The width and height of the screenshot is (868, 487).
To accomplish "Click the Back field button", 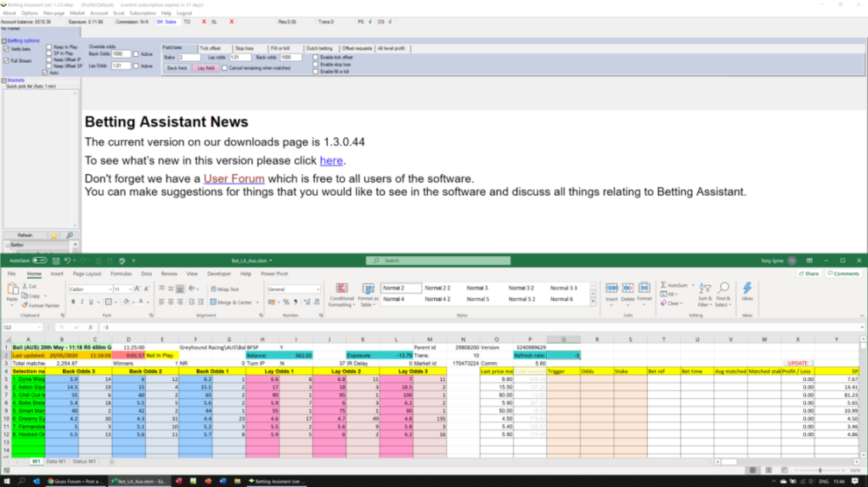I will (177, 68).
